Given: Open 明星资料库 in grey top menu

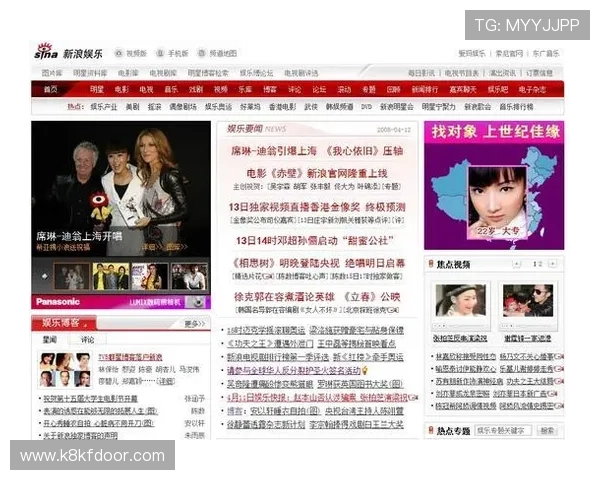Looking at the screenshot, I should (90, 73).
